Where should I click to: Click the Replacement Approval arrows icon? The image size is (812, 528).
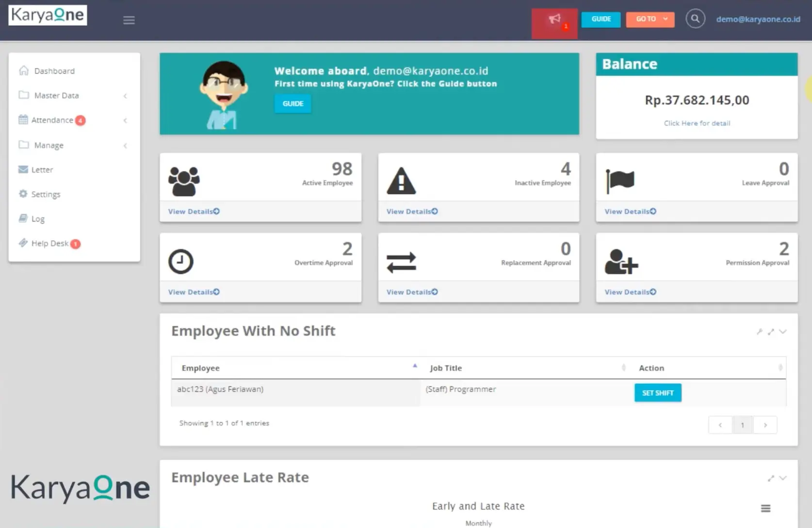coord(401,261)
